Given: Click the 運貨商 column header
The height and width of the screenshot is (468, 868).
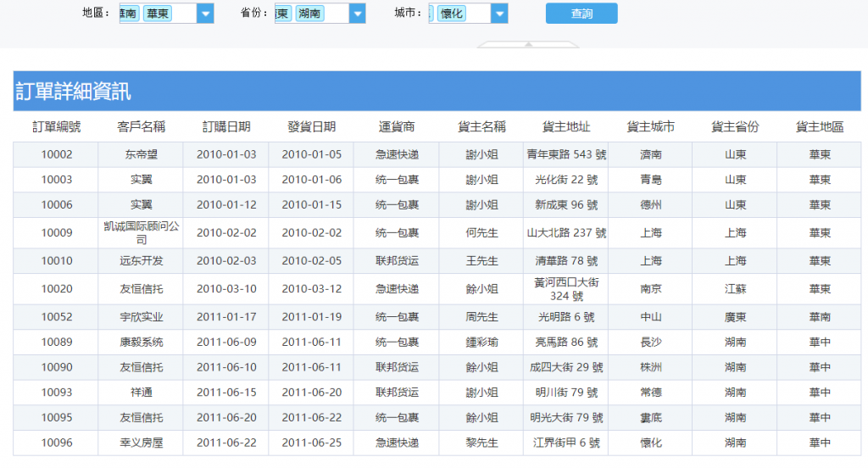Looking at the screenshot, I should pyautogui.click(x=397, y=127).
